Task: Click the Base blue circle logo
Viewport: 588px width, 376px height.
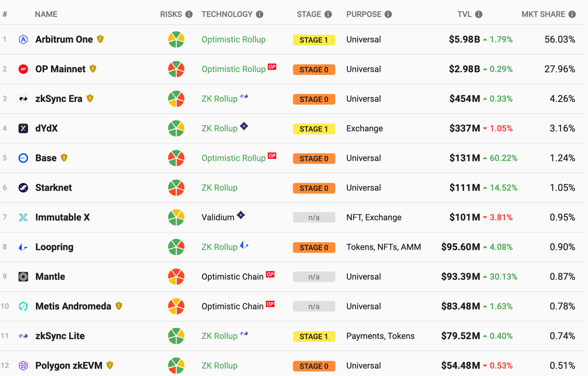Action: click(23, 158)
